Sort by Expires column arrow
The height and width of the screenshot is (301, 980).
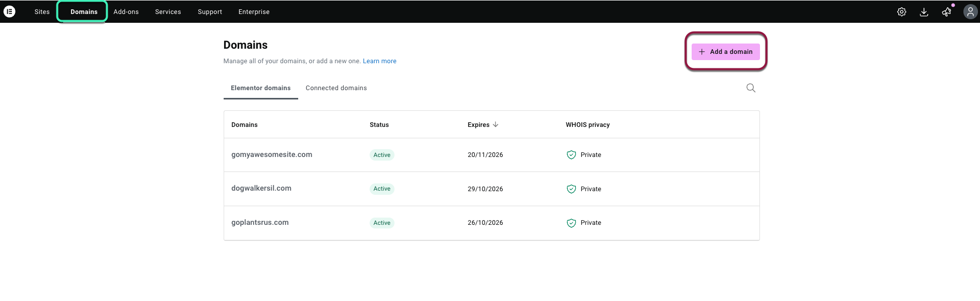pyautogui.click(x=495, y=125)
